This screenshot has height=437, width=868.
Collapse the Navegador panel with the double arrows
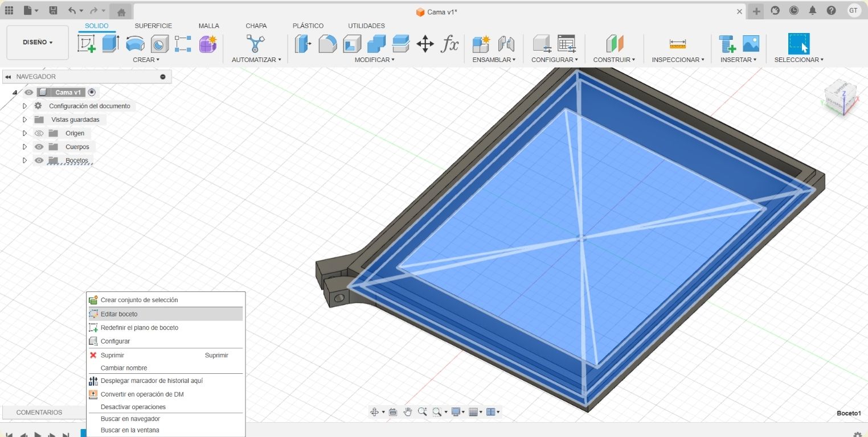click(8, 77)
